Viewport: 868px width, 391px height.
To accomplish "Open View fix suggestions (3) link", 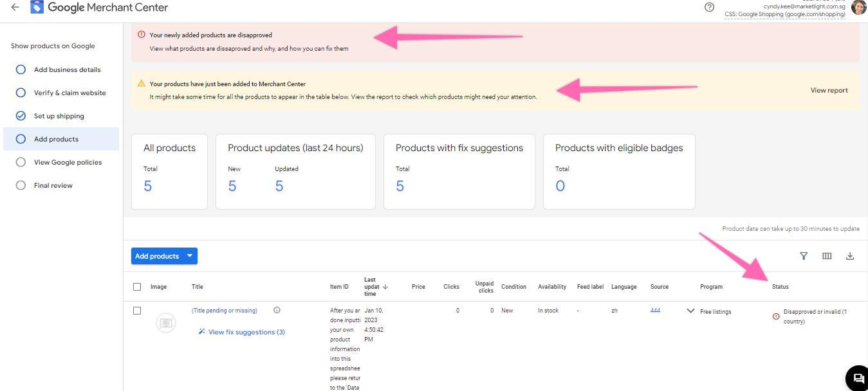I will [x=246, y=332].
